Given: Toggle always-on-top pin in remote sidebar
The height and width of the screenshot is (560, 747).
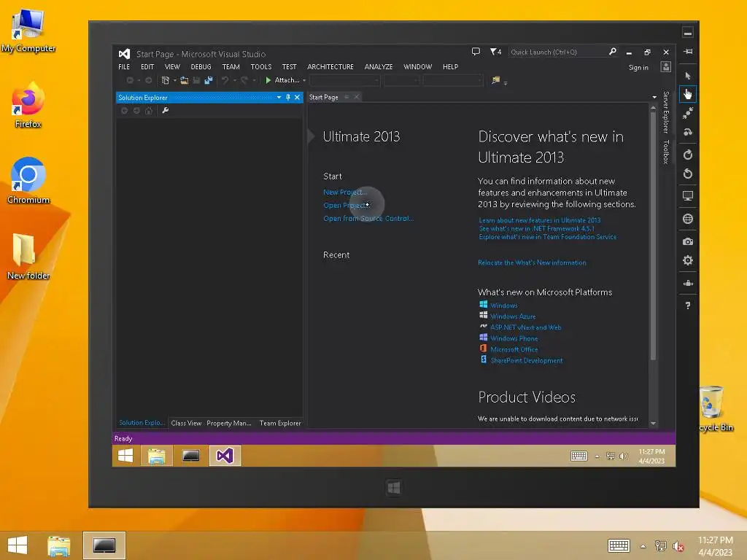Looking at the screenshot, I should click(x=688, y=52).
